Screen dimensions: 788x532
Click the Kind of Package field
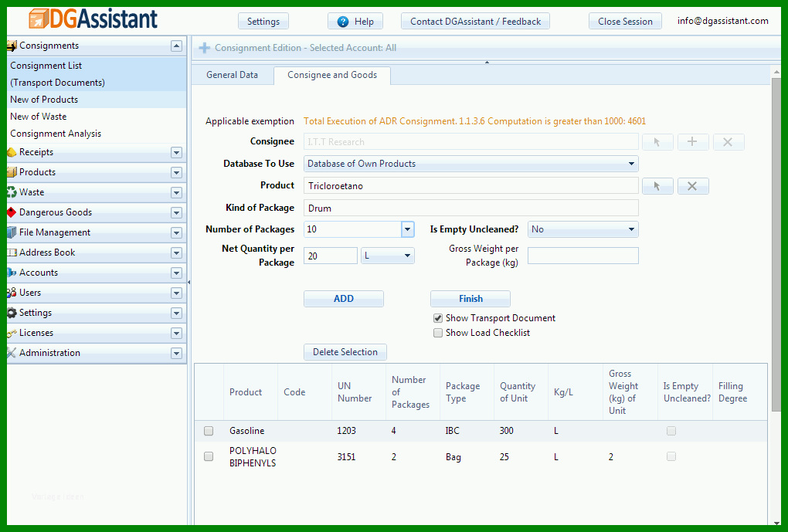(471, 208)
